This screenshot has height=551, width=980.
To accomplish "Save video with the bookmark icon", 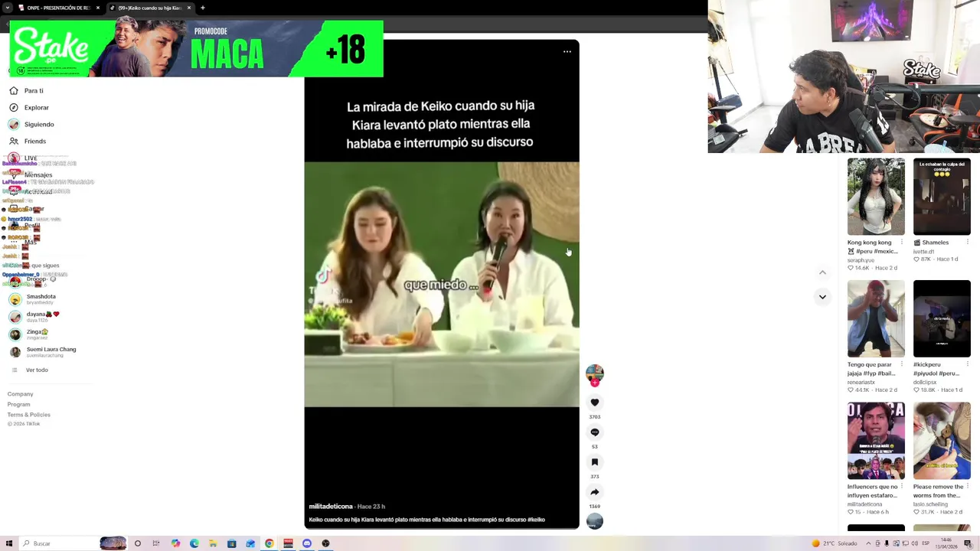I will point(595,462).
